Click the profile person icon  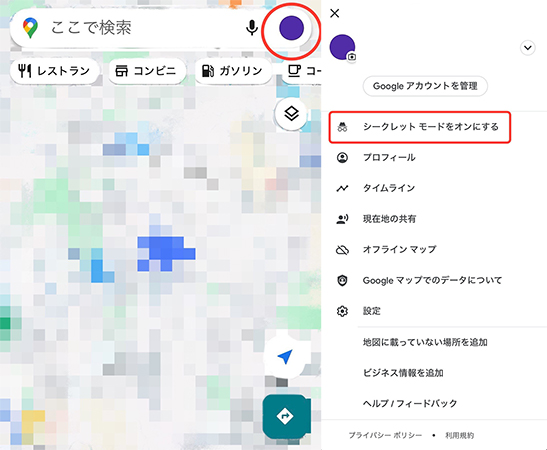click(342, 158)
